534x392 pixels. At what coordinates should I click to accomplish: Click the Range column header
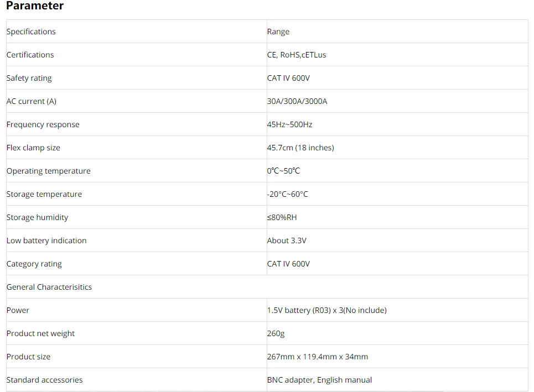coord(397,32)
